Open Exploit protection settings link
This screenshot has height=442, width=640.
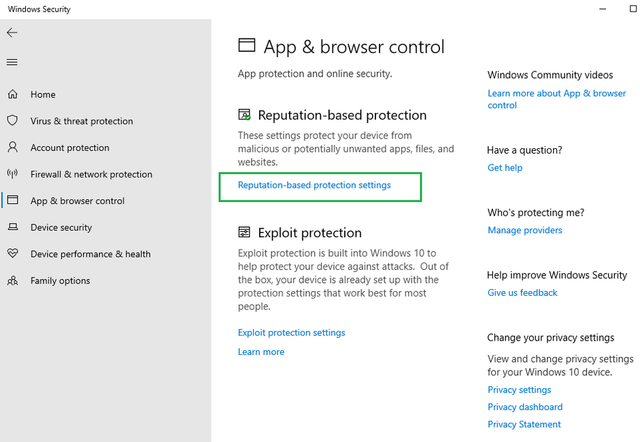pyautogui.click(x=291, y=333)
